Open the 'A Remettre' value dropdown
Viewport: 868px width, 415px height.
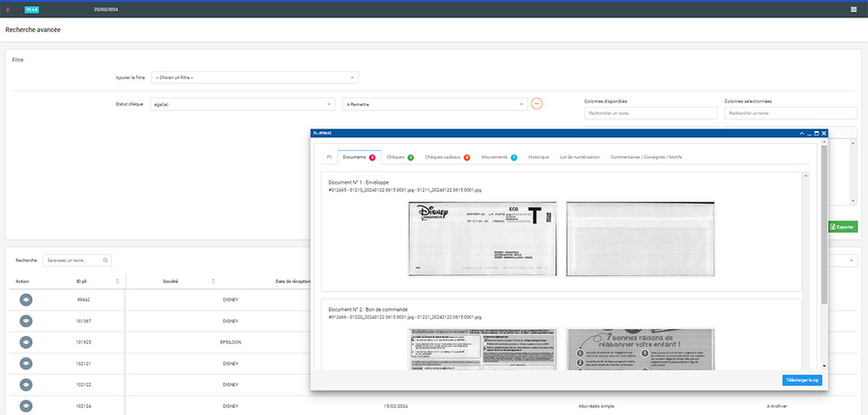pyautogui.click(x=434, y=104)
